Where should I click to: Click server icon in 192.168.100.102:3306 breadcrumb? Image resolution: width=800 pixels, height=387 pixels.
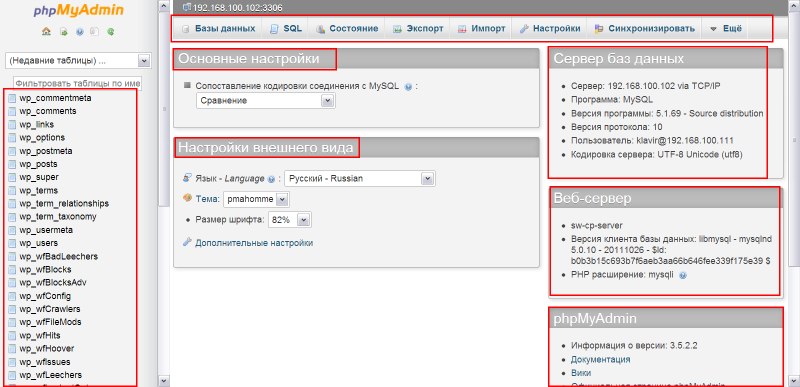point(187,7)
